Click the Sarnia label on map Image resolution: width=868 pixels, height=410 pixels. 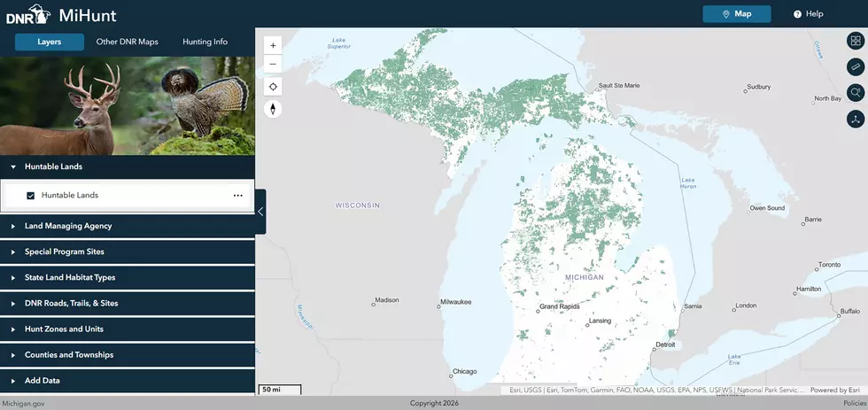pos(693,306)
